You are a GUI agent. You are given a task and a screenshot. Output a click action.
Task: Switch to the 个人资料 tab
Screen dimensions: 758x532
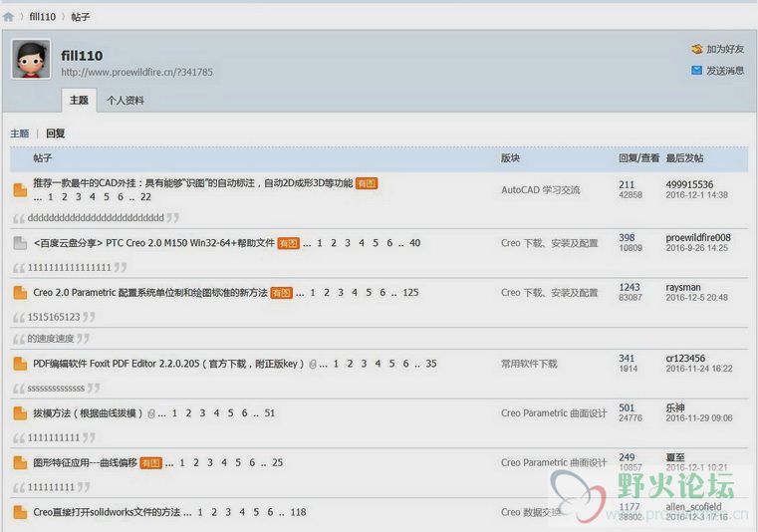pyautogui.click(x=126, y=100)
